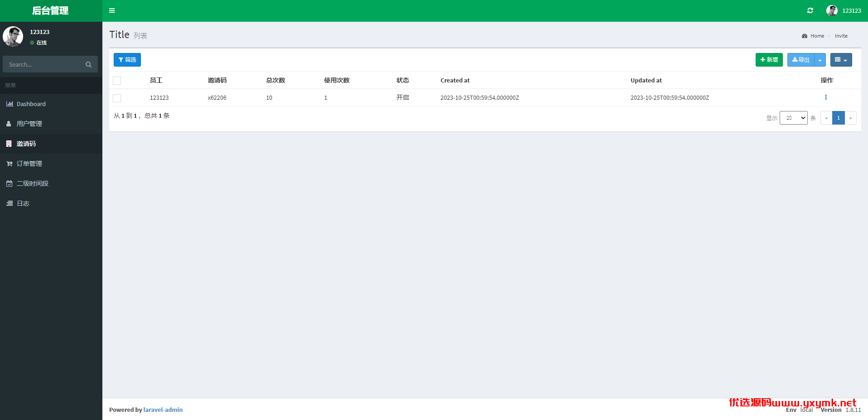868x420 pixels.
Task: Click the 后台管理 logo title
Action: [50, 10]
